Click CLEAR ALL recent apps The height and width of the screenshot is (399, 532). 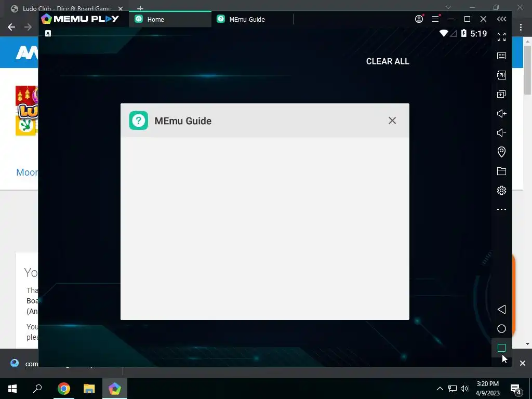coord(388,61)
